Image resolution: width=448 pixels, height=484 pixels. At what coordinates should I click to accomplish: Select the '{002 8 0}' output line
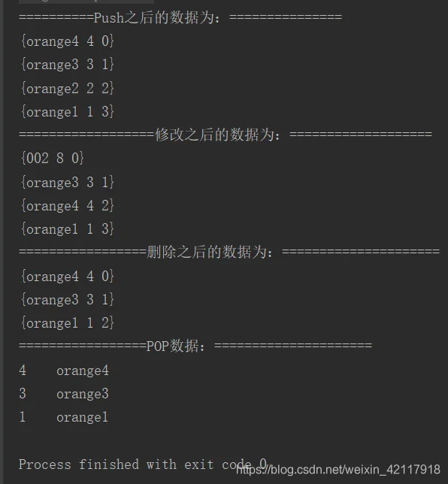tap(52, 159)
